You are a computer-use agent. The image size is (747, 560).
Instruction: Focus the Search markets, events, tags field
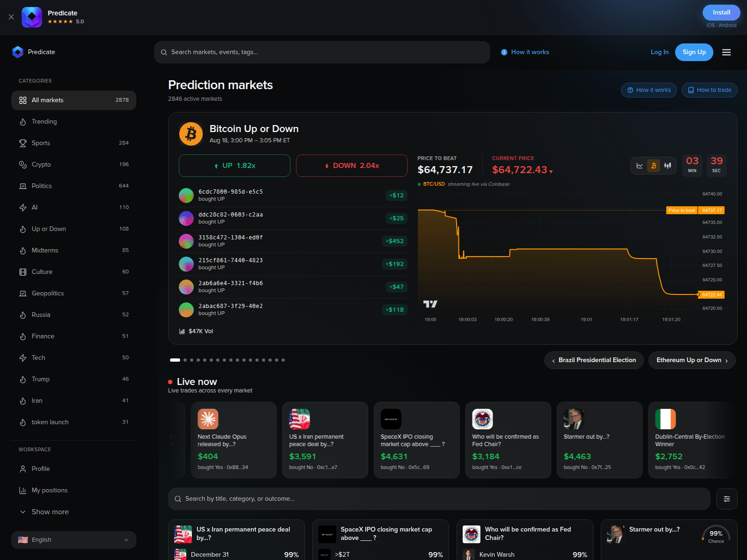point(322,52)
